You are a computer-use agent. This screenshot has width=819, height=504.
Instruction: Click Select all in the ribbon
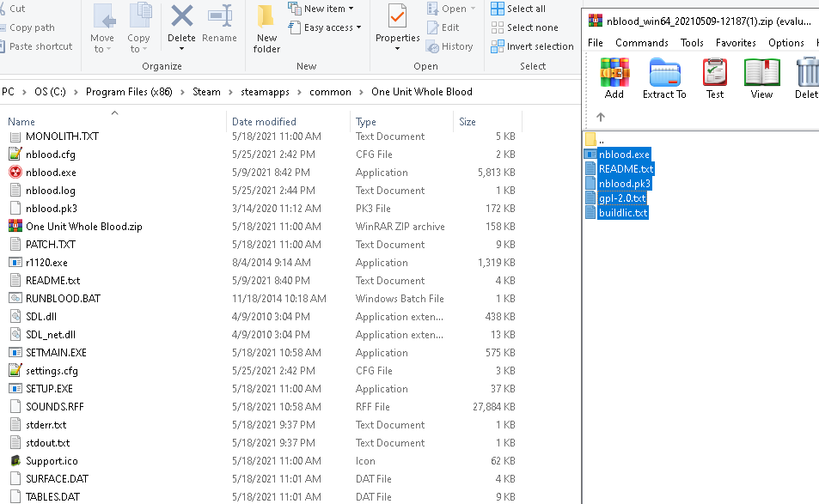(x=518, y=9)
